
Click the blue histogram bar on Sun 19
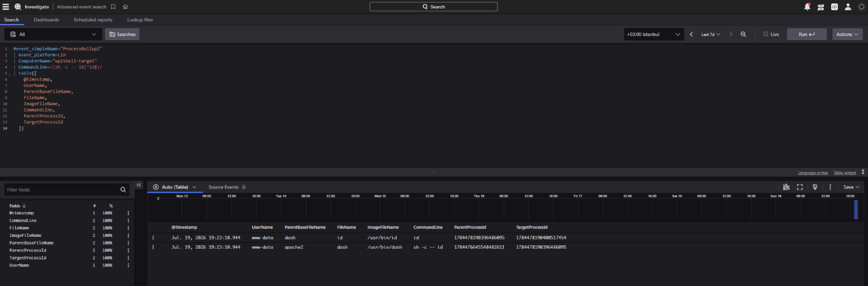[x=856, y=209]
